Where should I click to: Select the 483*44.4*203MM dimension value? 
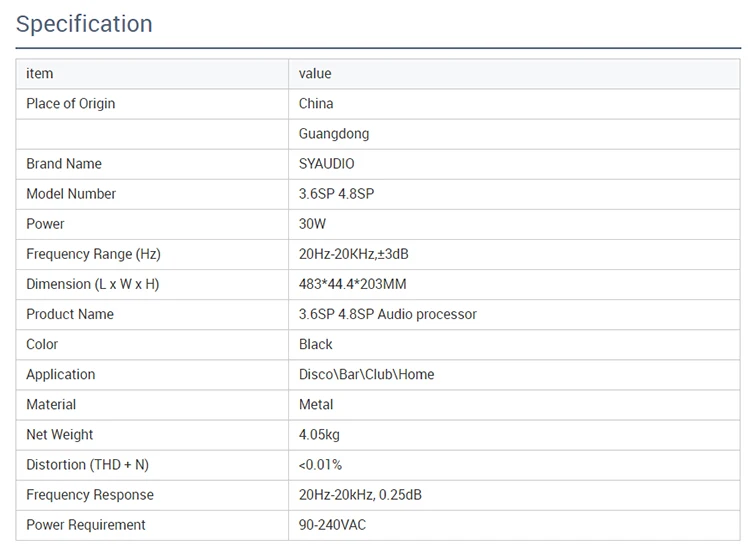click(x=353, y=284)
